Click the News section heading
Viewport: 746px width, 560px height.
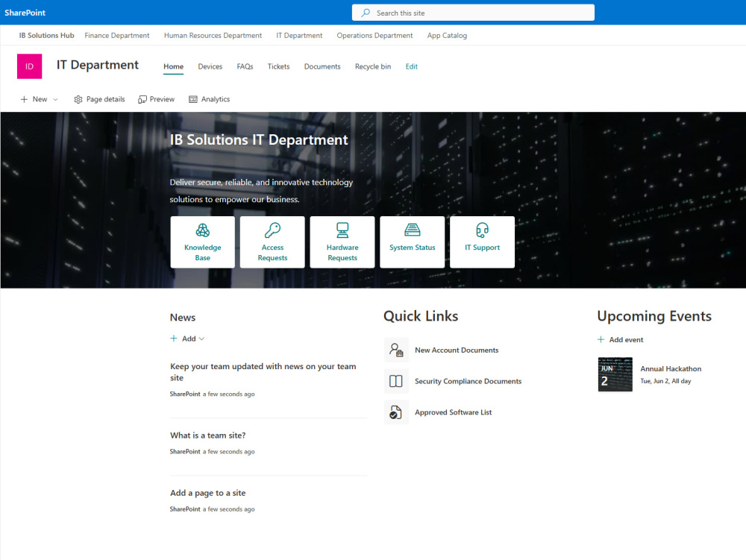(x=183, y=318)
